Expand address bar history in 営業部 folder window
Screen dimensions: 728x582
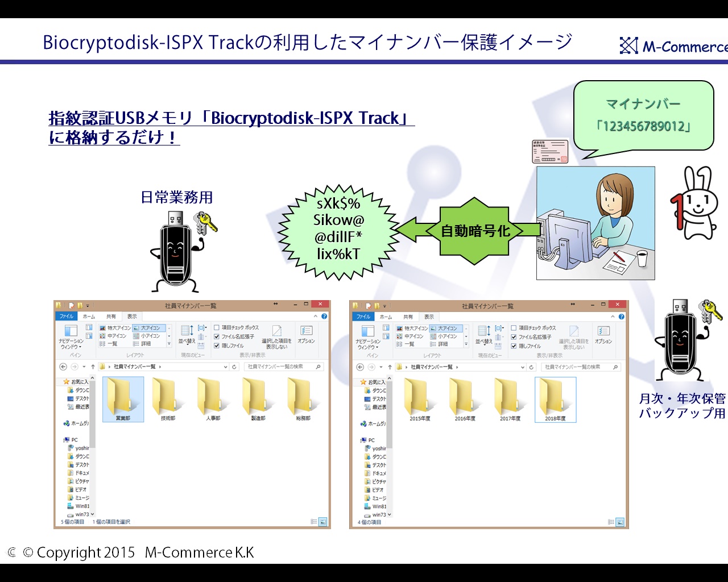pyautogui.click(x=225, y=367)
